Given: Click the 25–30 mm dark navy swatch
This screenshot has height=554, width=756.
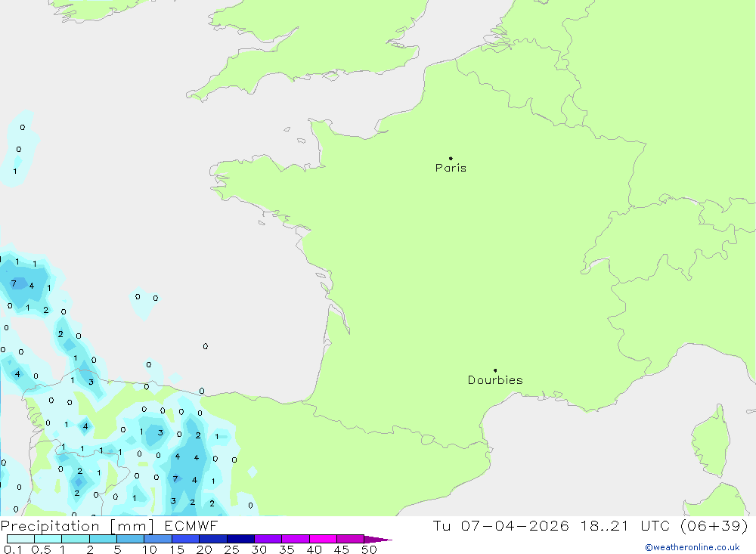Looking at the screenshot, I should [240, 539].
